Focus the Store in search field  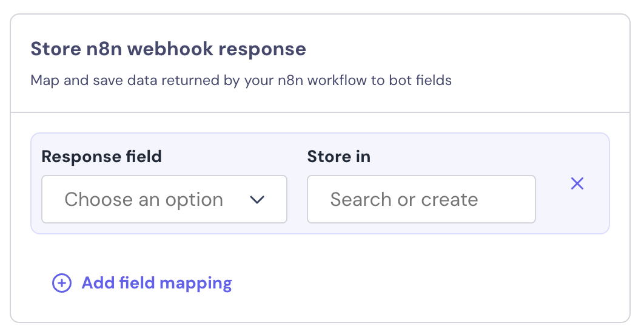421,199
